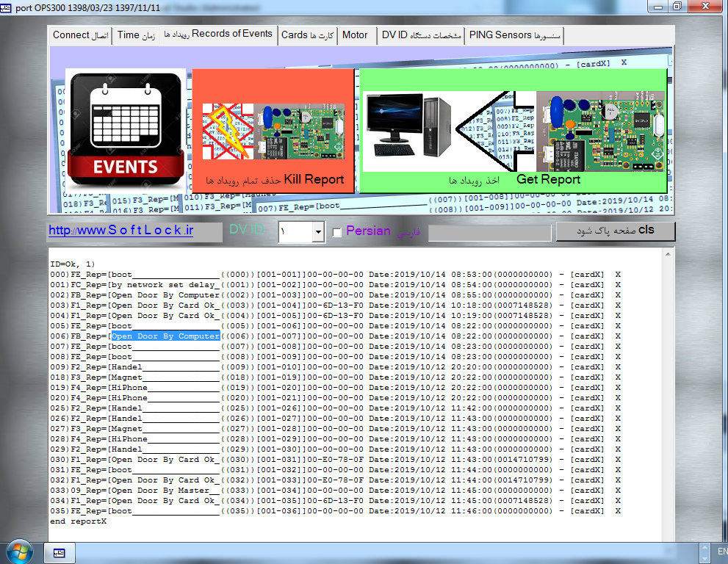Expand the DV ID dropdown list
The width and height of the screenshot is (728, 564).
[x=318, y=232]
